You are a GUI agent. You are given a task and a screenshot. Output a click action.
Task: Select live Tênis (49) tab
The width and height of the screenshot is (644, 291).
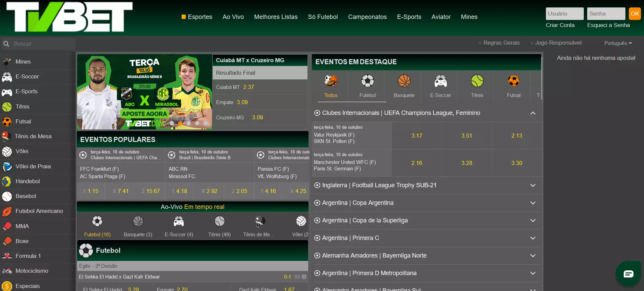point(220,226)
